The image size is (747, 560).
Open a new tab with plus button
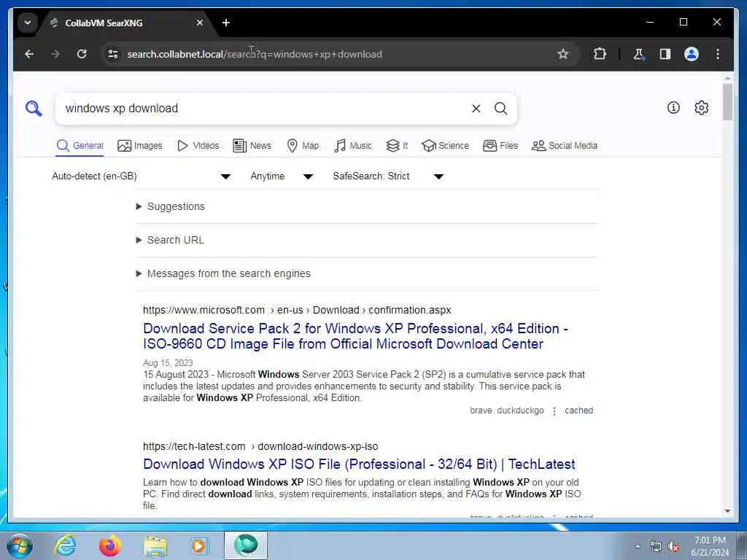(226, 23)
